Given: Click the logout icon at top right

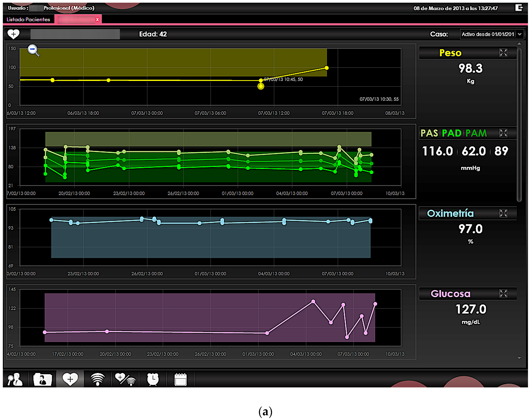Looking at the screenshot, I should [519, 8].
